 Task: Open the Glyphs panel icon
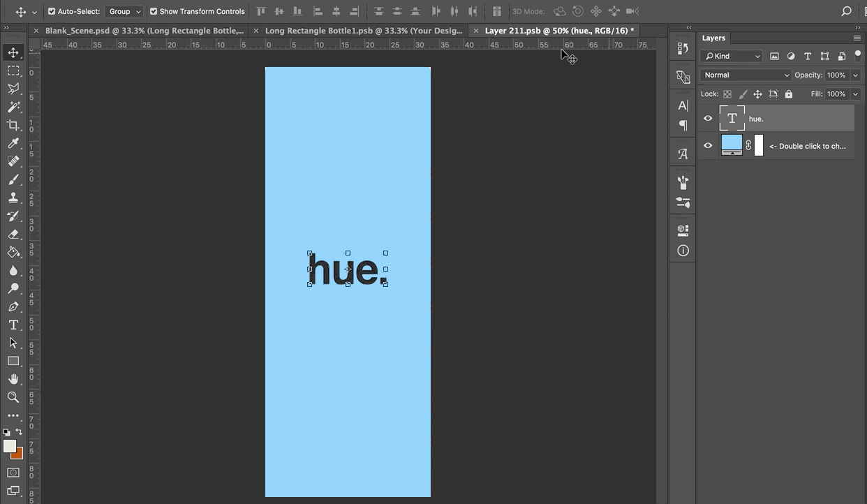click(683, 154)
